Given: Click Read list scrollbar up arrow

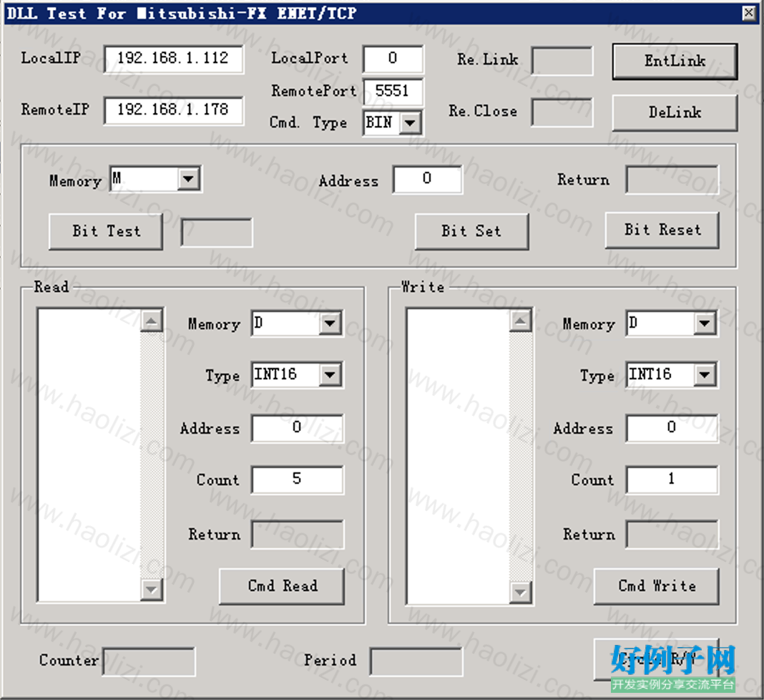Looking at the screenshot, I should 152,321.
